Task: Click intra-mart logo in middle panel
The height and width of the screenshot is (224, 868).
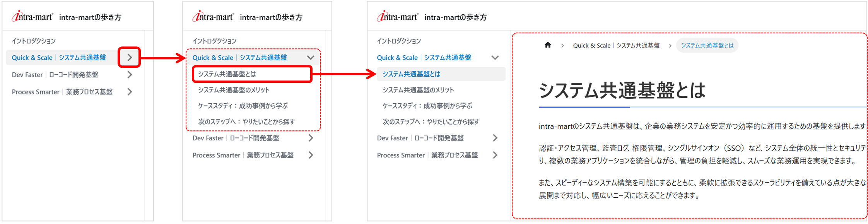Action: pos(213,17)
